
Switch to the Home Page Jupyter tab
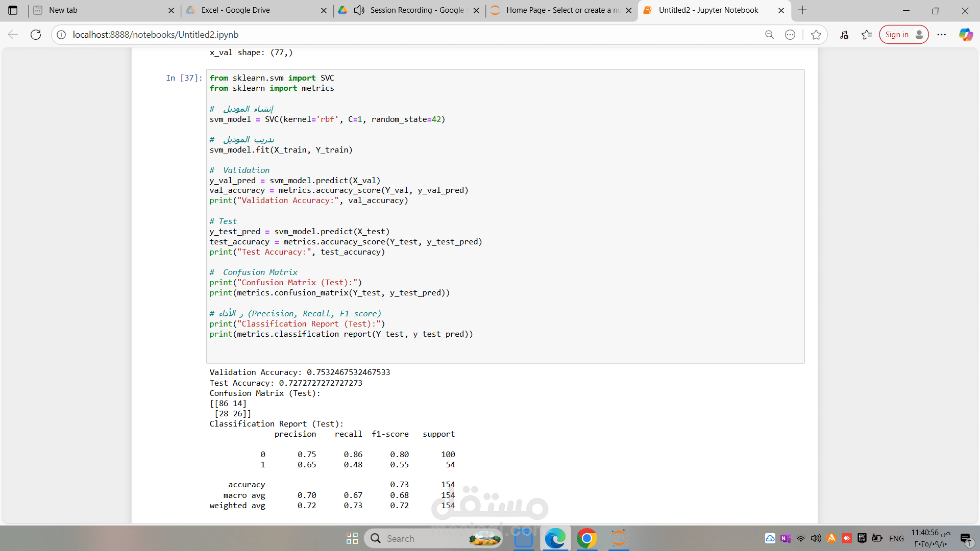tap(562, 10)
